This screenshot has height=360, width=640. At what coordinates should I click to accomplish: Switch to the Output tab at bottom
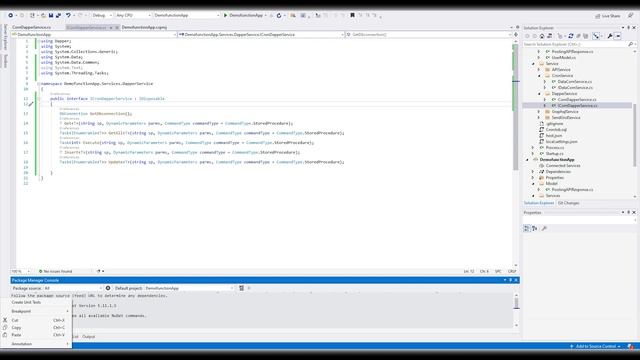88,337
